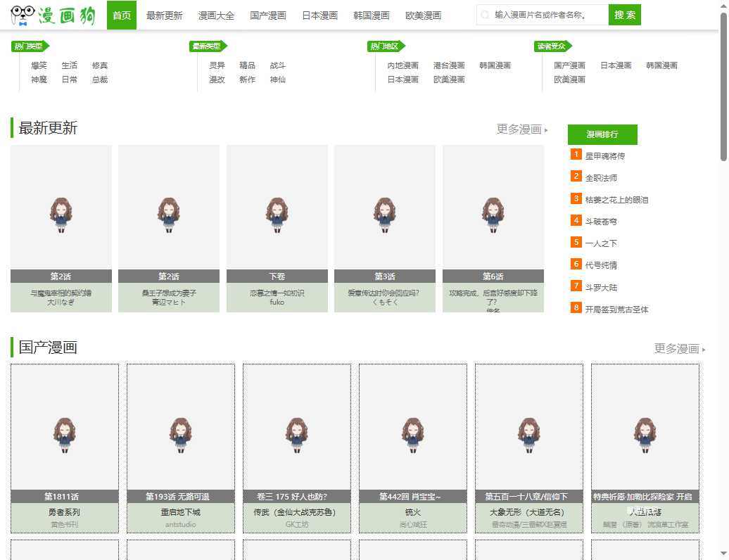Open the 日本漫画 section from top navigation
Image resolution: width=729 pixels, height=560 pixels.
[319, 14]
